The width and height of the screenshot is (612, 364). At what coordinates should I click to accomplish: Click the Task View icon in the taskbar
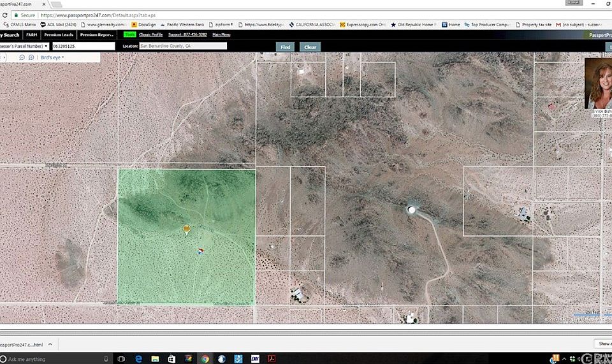[x=121, y=359]
